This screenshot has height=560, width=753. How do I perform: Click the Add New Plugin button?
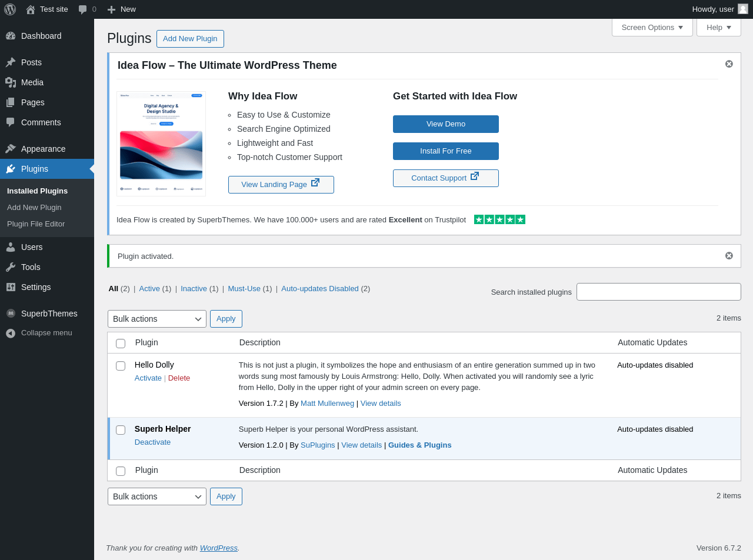(190, 39)
